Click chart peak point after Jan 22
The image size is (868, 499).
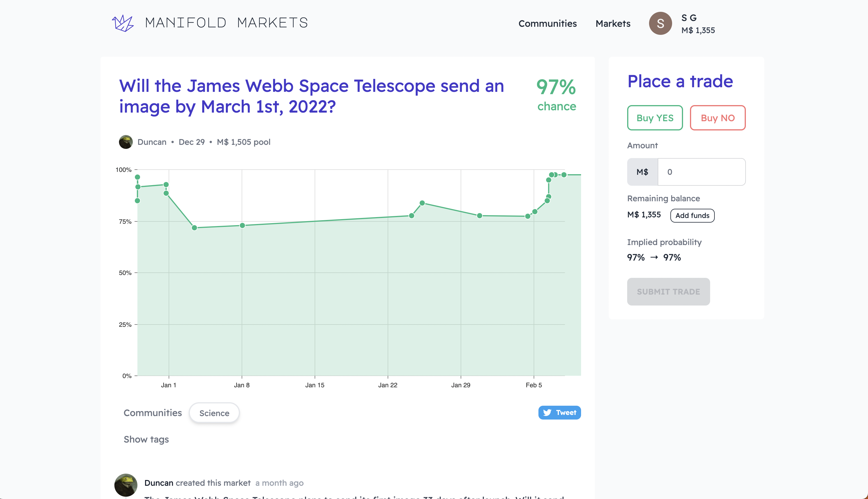pos(422,203)
